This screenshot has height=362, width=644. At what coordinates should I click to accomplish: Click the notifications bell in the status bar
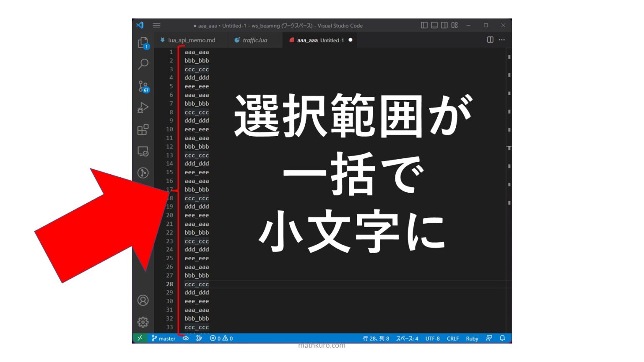[503, 338]
